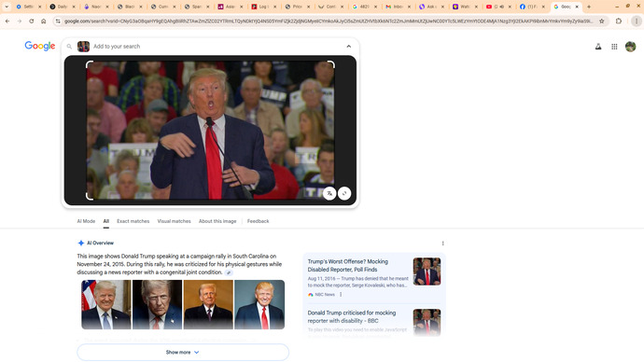Go back to the previous page
This screenshot has width=644, height=362.
[7, 21]
